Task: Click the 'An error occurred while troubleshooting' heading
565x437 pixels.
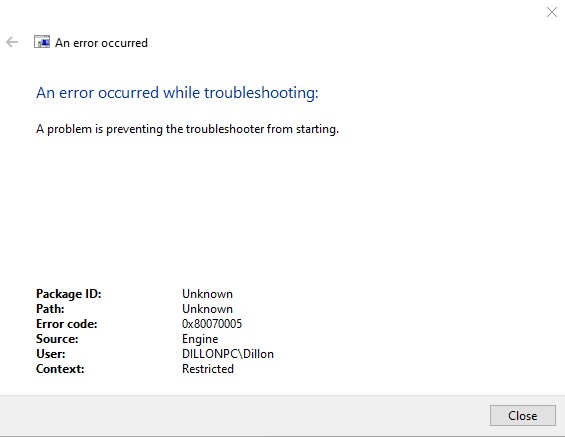Action: (177, 93)
